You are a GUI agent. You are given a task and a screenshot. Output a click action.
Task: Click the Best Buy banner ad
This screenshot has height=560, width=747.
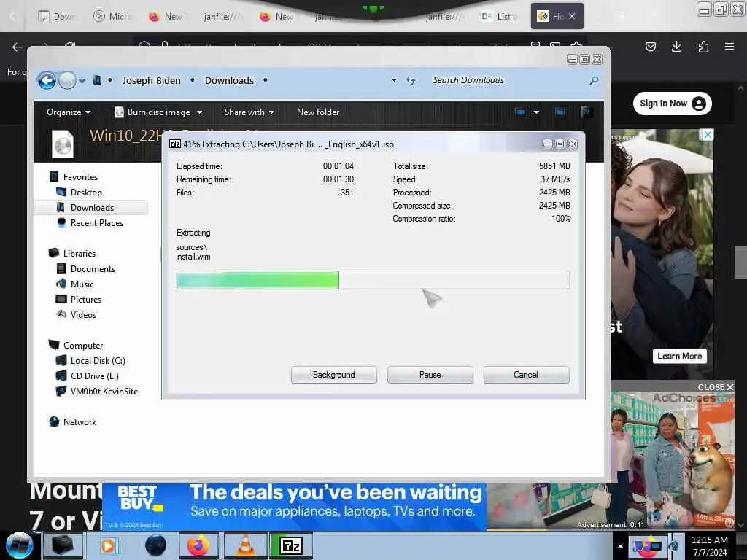[294, 506]
